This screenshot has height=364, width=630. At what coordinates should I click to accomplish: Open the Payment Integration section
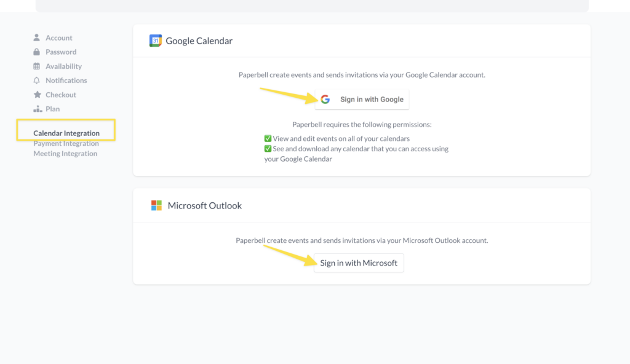pos(66,143)
